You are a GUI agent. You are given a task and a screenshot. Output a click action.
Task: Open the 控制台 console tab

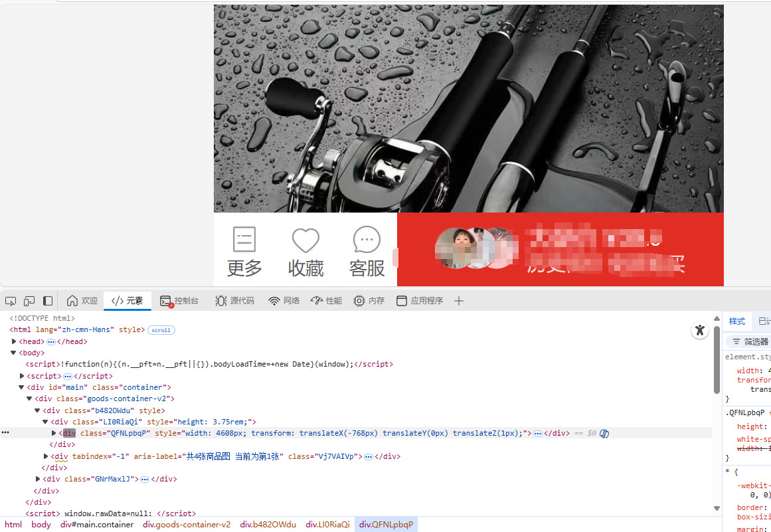179,300
